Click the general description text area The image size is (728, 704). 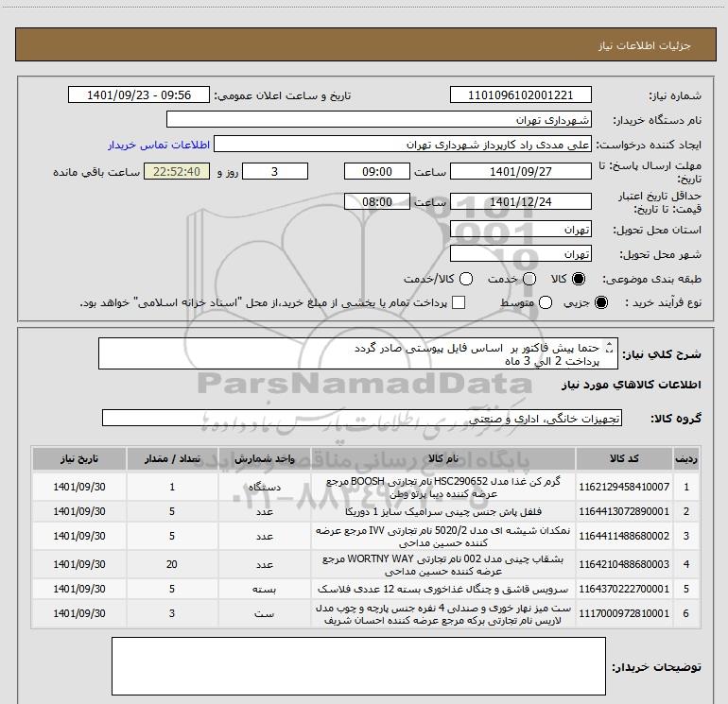pyautogui.click(x=358, y=353)
